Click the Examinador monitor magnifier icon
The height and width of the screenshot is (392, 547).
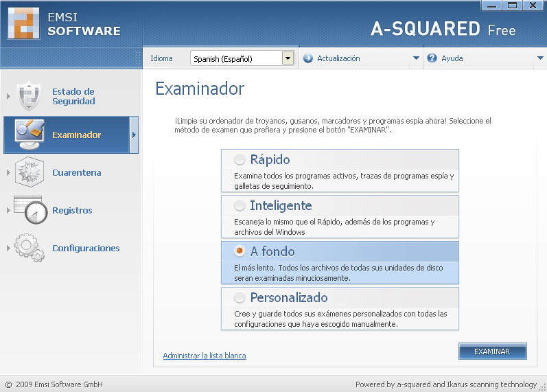click(x=30, y=135)
